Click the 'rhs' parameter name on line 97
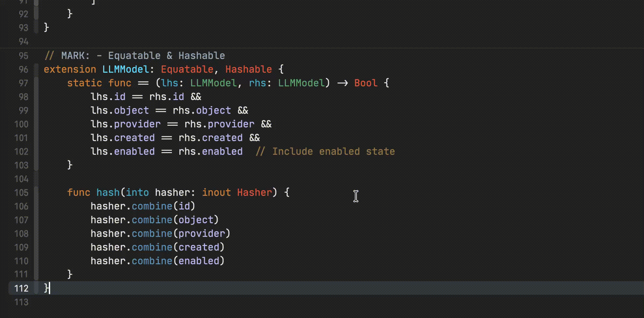The width and height of the screenshot is (644, 318). [x=258, y=83]
